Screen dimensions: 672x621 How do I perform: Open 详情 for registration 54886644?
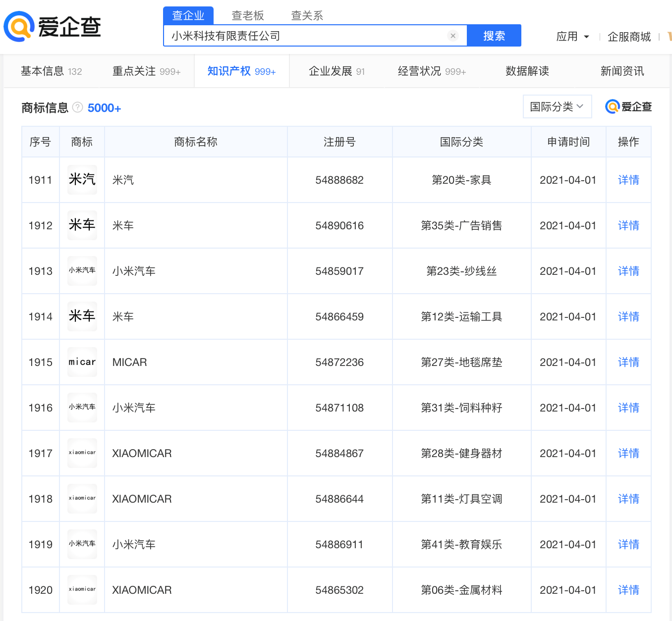(628, 499)
